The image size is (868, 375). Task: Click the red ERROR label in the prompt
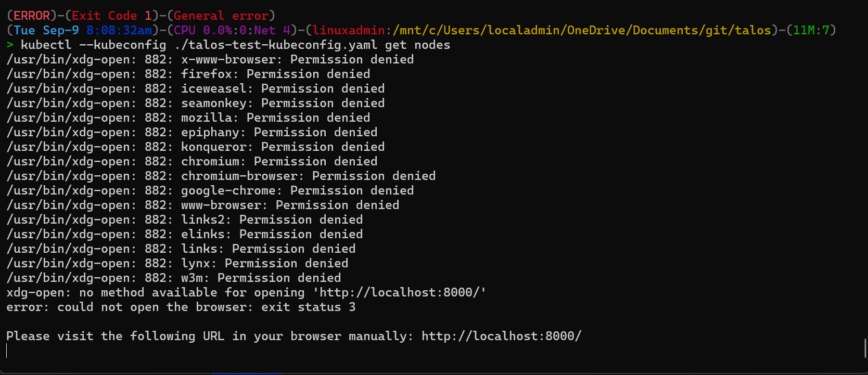[32, 16]
